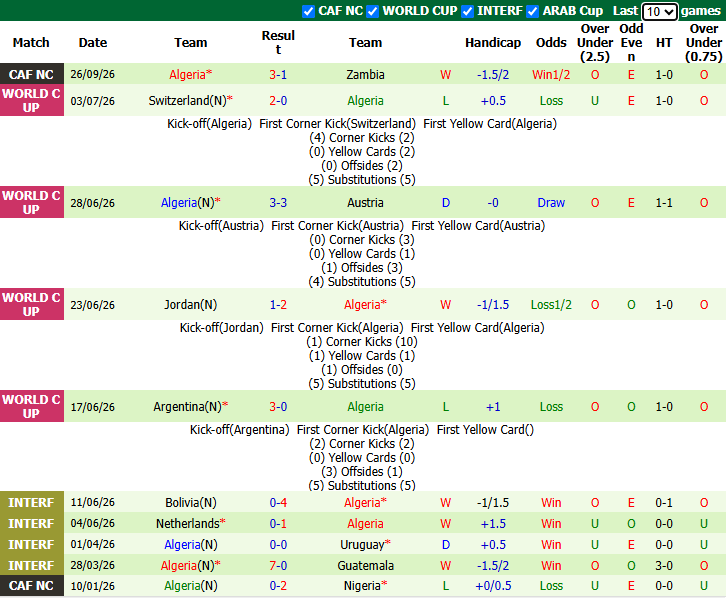Viewport: 726px width, 598px height.
Task: Click Zambia team name
Action: (x=365, y=75)
